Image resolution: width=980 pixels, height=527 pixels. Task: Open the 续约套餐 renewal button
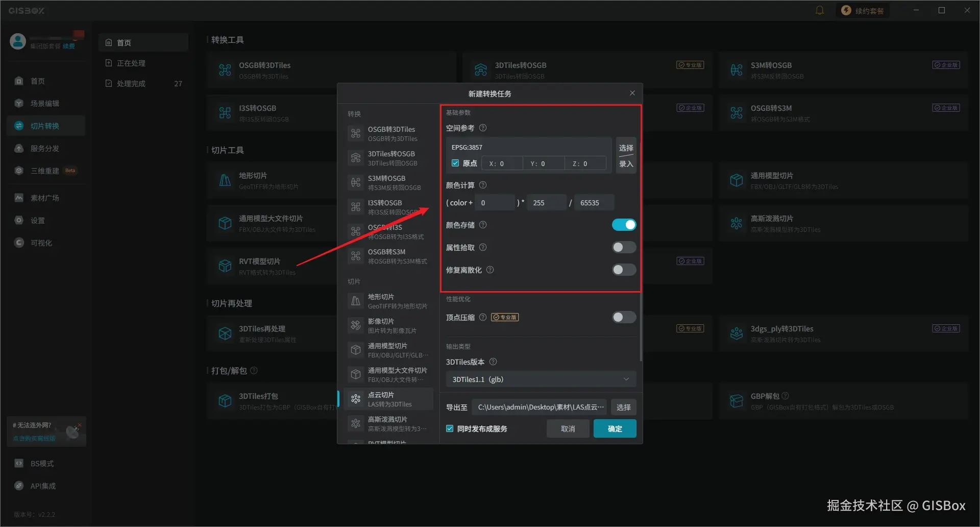click(x=863, y=11)
